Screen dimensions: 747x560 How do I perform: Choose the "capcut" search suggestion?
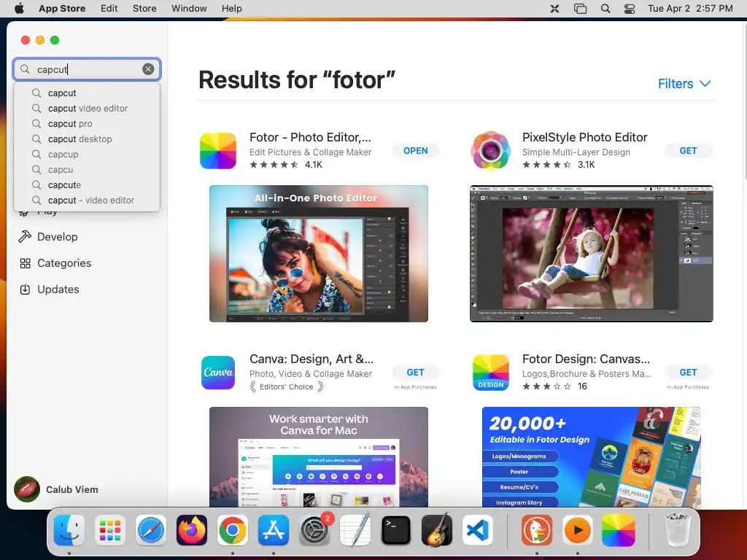[x=88, y=93]
